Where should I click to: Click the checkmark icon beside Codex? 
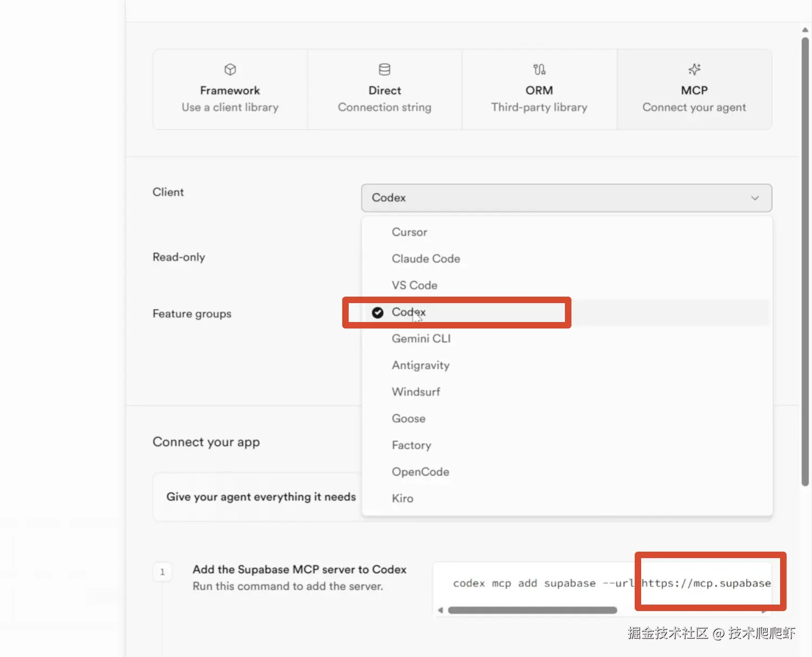pyautogui.click(x=378, y=312)
